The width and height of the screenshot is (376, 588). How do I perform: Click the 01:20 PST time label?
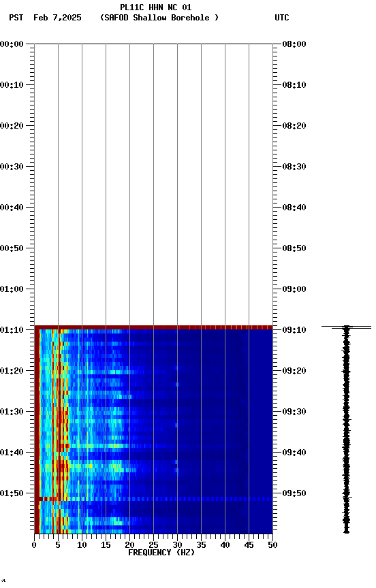12,372
